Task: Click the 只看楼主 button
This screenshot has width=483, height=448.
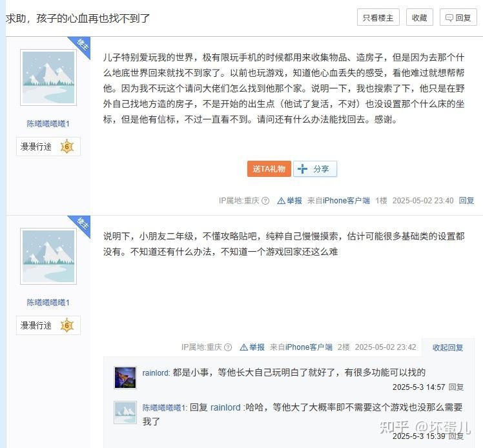Action: click(x=378, y=17)
